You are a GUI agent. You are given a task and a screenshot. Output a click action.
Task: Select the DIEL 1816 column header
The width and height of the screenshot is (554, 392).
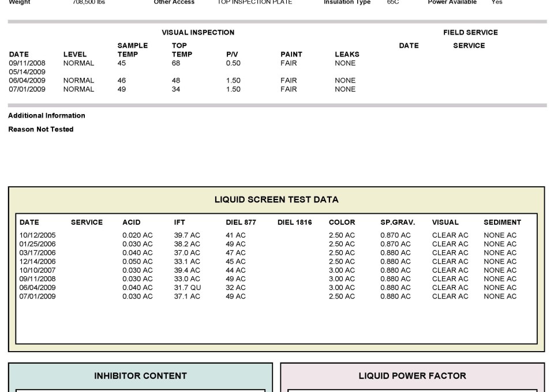(295, 223)
